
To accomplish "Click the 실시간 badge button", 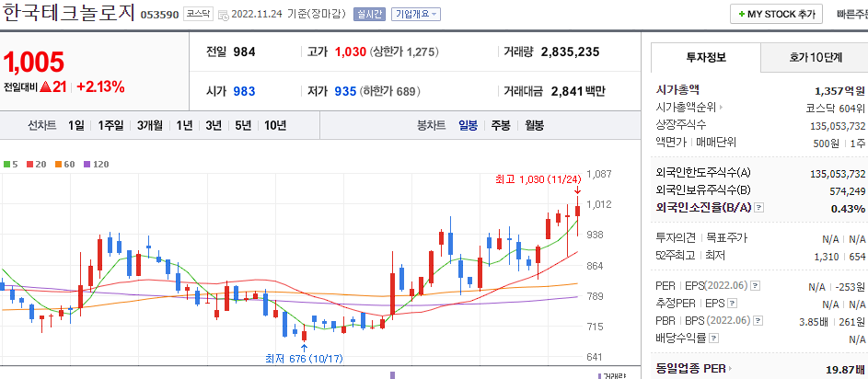I will [370, 15].
